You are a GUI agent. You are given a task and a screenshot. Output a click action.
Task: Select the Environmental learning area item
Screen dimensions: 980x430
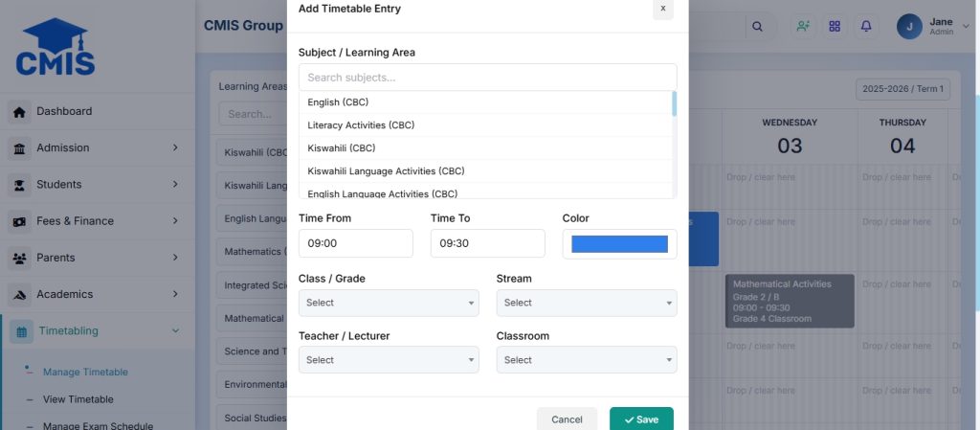point(252,384)
